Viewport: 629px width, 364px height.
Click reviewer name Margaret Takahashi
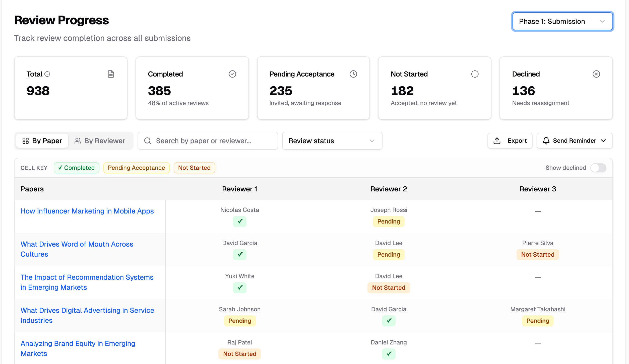538,309
